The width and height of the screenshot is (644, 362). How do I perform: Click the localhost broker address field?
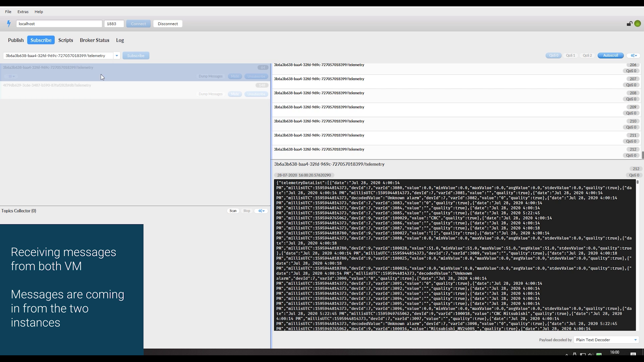point(59,24)
